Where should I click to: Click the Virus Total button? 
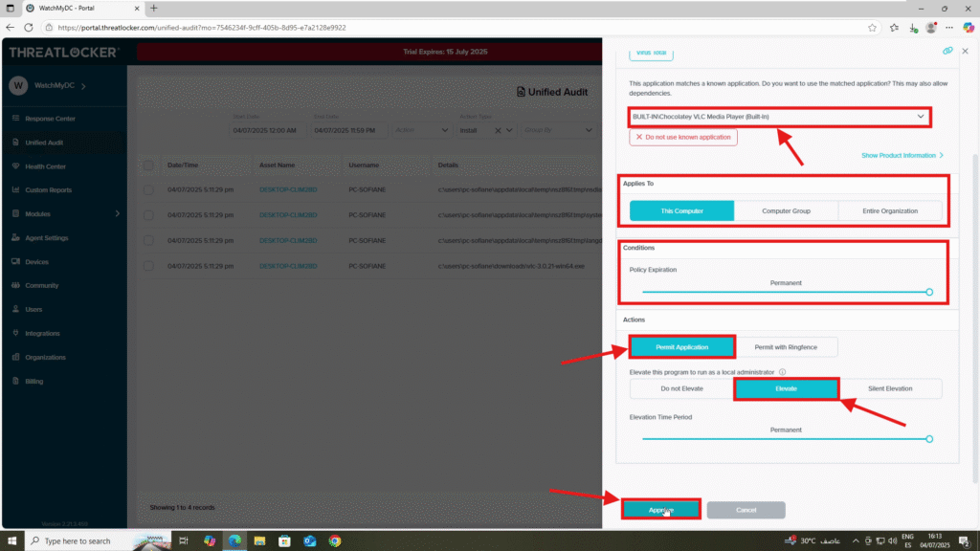pos(651,54)
